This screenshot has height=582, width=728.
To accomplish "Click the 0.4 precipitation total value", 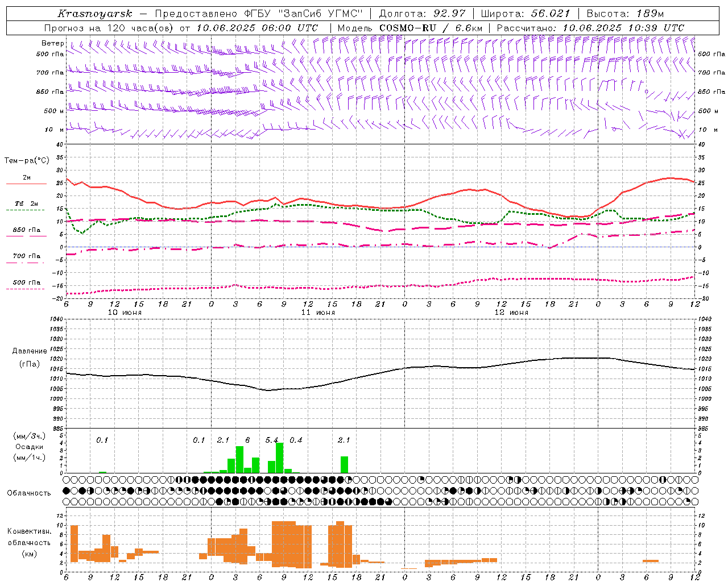I will point(296,440).
